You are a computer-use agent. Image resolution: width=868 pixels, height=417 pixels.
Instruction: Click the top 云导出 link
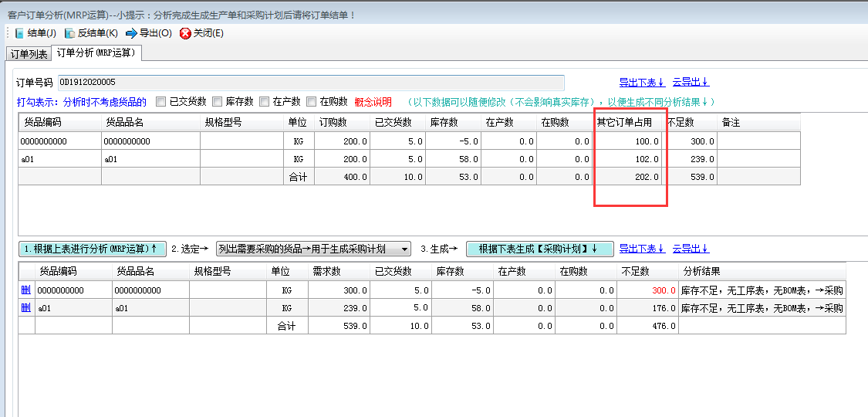[x=691, y=82]
